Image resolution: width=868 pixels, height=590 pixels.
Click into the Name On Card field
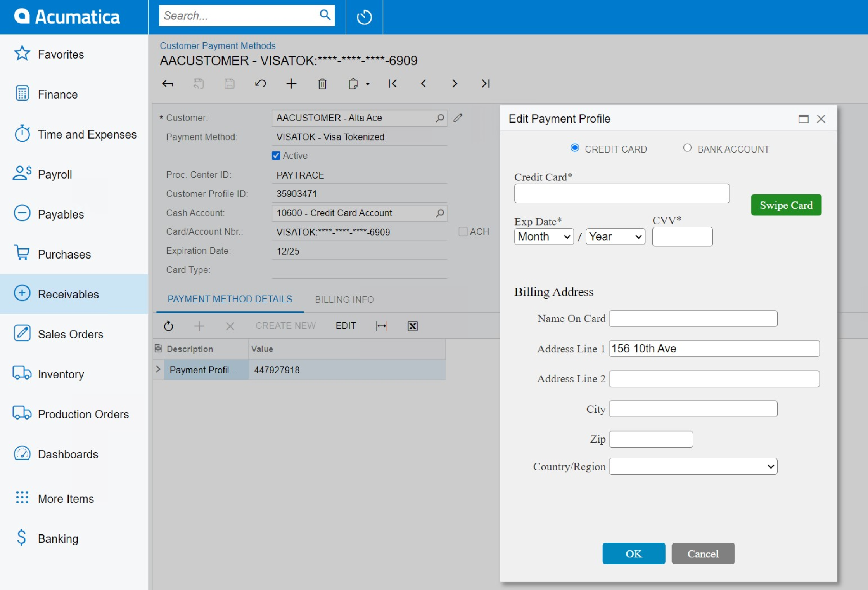[x=693, y=318]
